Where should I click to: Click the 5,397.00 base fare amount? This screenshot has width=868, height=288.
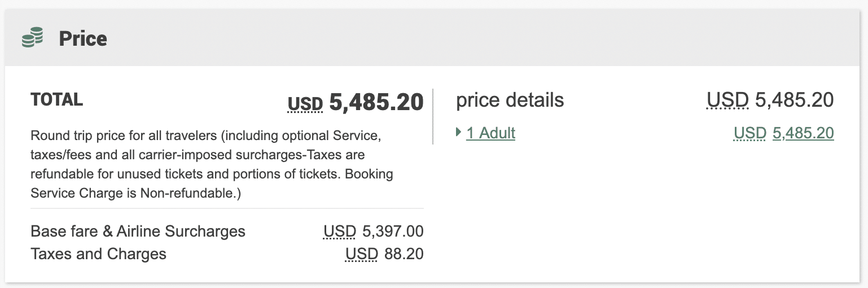click(393, 232)
